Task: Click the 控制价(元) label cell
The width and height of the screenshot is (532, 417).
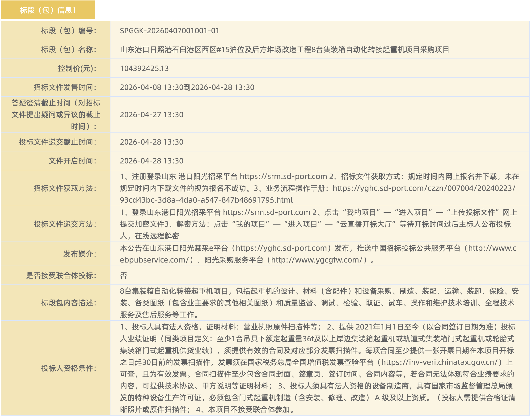Action: [x=77, y=69]
